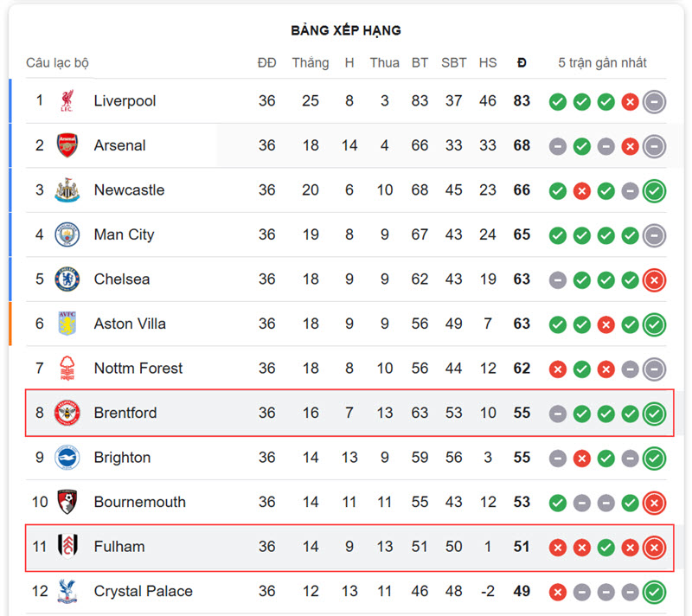The width and height of the screenshot is (692, 616).
Task: Click Crystal Palace's latest match win icon
Action: [655, 592]
